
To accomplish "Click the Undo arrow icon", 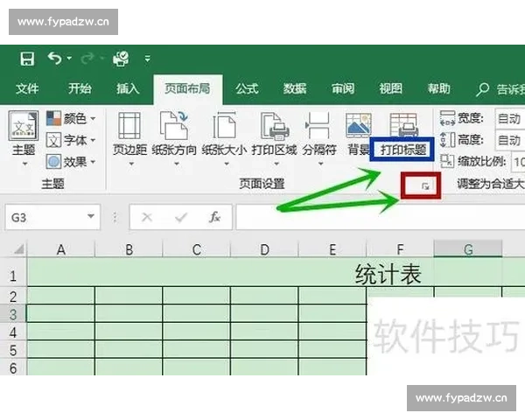I will coord(54,59).
